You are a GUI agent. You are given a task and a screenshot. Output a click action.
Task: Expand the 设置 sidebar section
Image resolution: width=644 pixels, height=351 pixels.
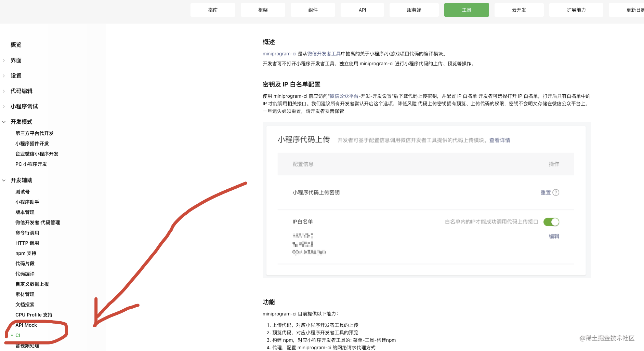[x=16, y=76]
